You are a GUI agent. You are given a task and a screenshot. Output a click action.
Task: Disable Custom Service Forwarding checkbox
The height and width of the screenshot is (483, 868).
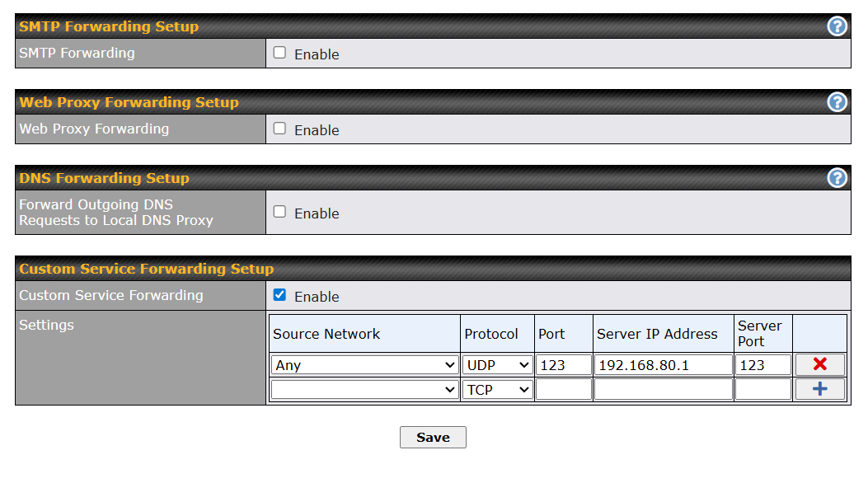(x=279, y=295)
